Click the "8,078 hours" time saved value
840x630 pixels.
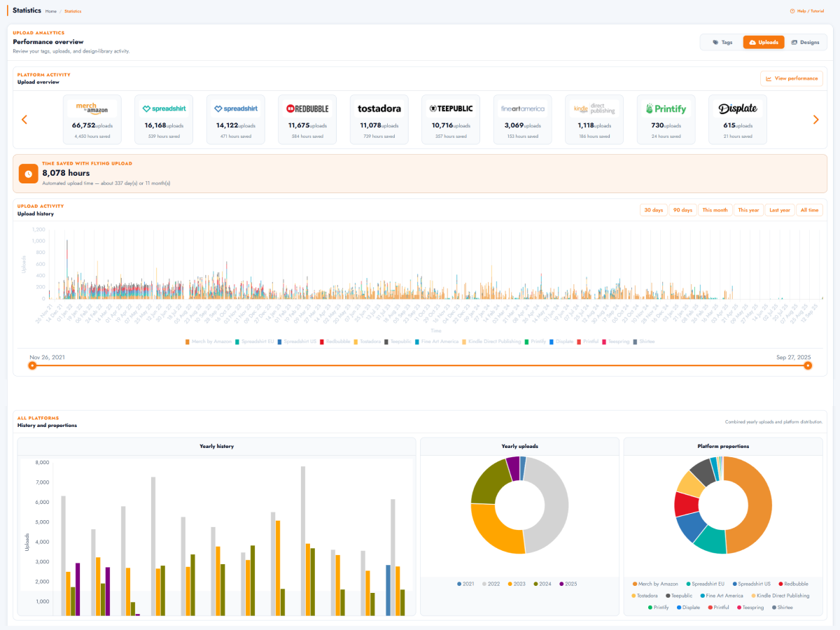coord(66,173)
